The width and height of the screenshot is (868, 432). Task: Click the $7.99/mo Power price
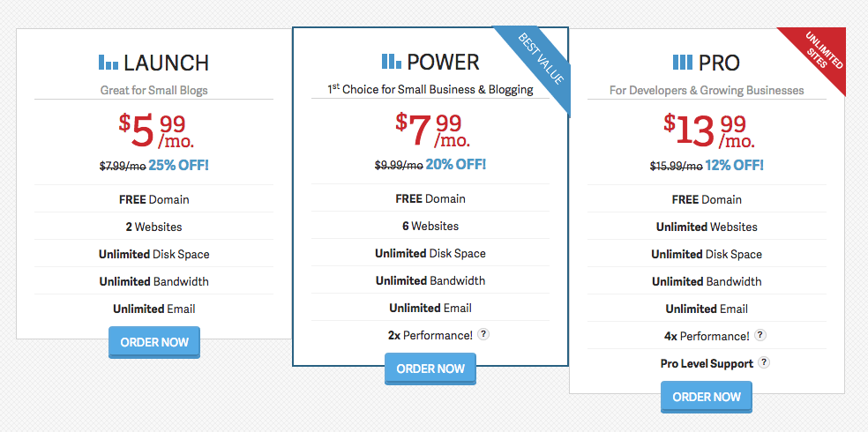(432, 130)
